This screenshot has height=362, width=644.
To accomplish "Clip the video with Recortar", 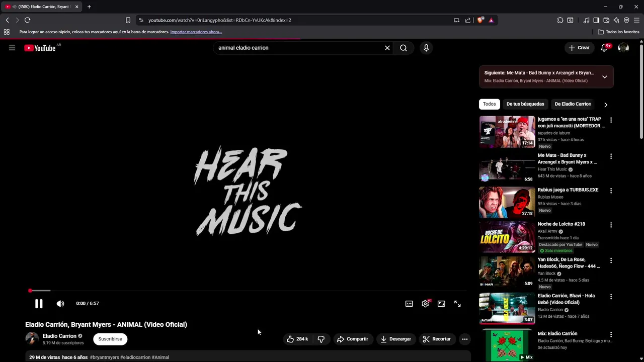I will 437,339.
